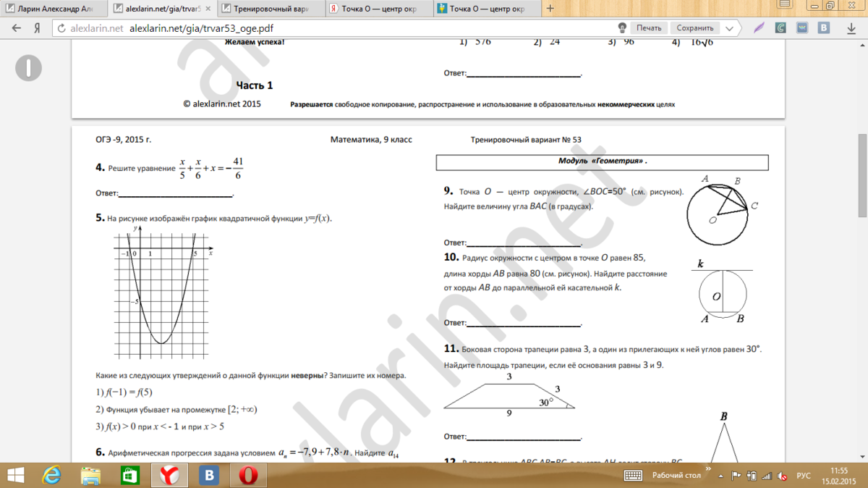Open the touch keyboard icon in taskbar
This screenshot has width=868, height=488.
point(633,475)
